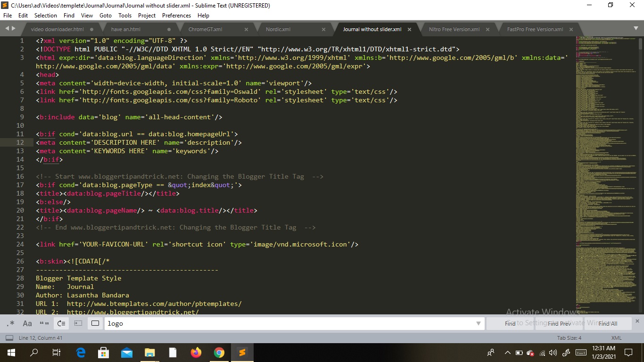Close the ChromeGT.xml tab
Screen dimensions: 644x362
click(x=246, y=29)
